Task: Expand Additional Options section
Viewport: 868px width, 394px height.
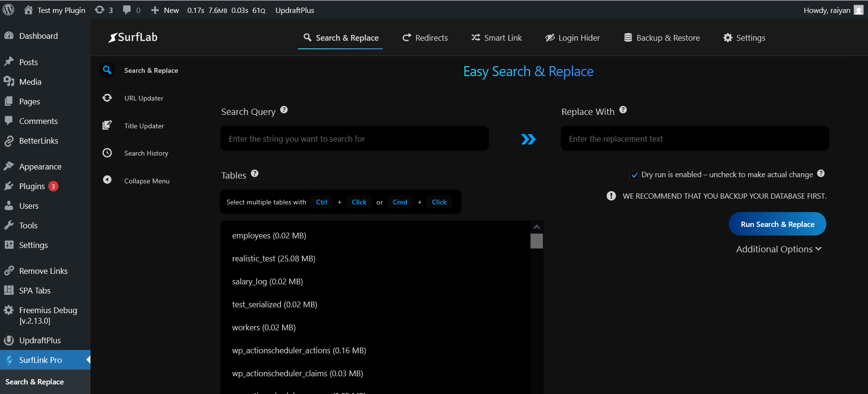Action: (x=778, y=249)
